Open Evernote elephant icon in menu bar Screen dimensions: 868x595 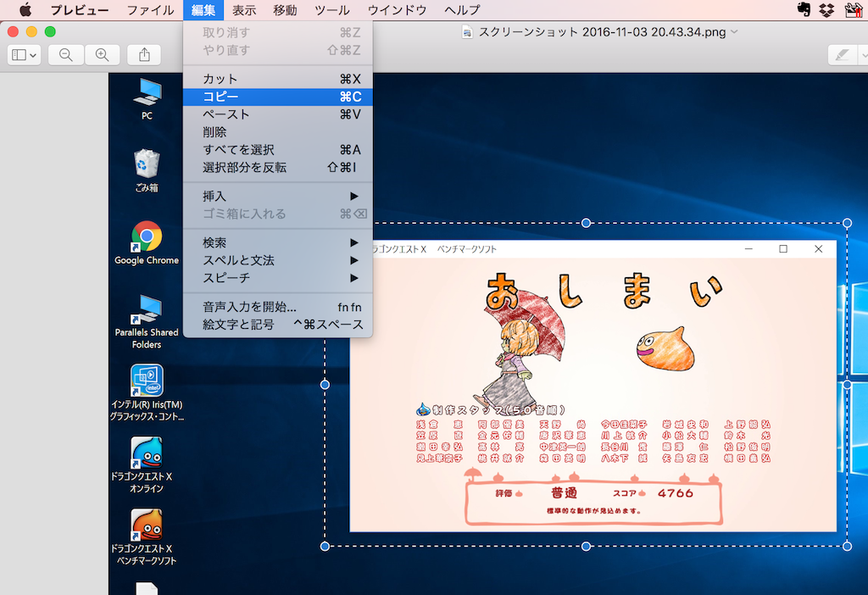click(x=804, y=10)
